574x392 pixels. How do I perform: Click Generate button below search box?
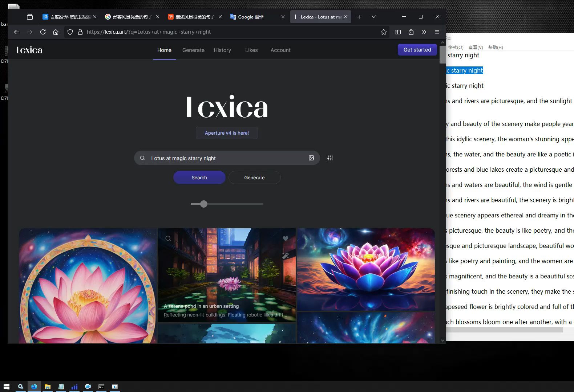click(254, 177)
